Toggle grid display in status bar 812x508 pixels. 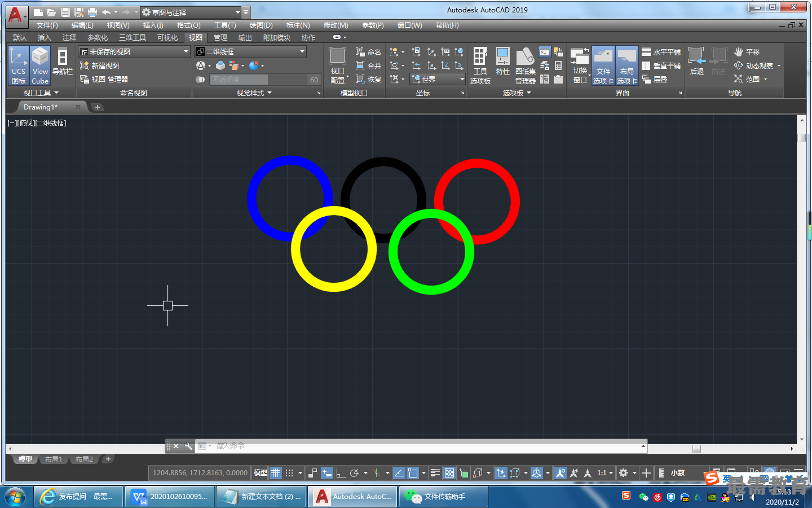coord(275,473)
